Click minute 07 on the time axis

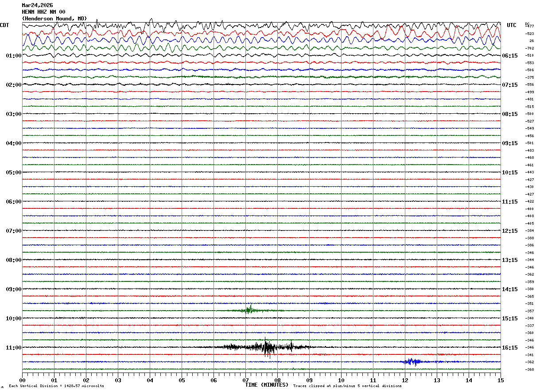pyautogui.click(x=245, y=380)
